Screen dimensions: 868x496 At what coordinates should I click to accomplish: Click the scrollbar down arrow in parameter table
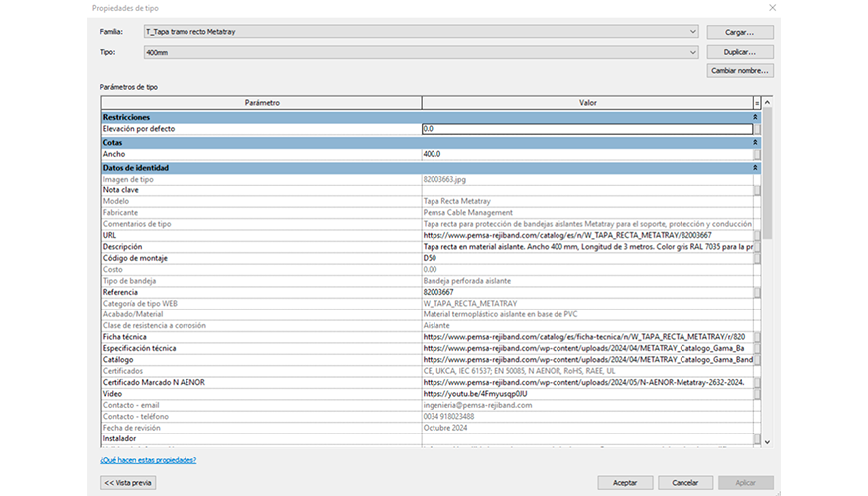[768, 441]
